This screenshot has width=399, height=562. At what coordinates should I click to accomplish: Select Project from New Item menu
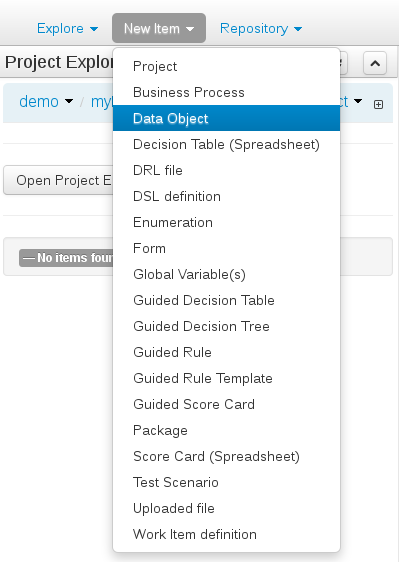tap(226, 67)
